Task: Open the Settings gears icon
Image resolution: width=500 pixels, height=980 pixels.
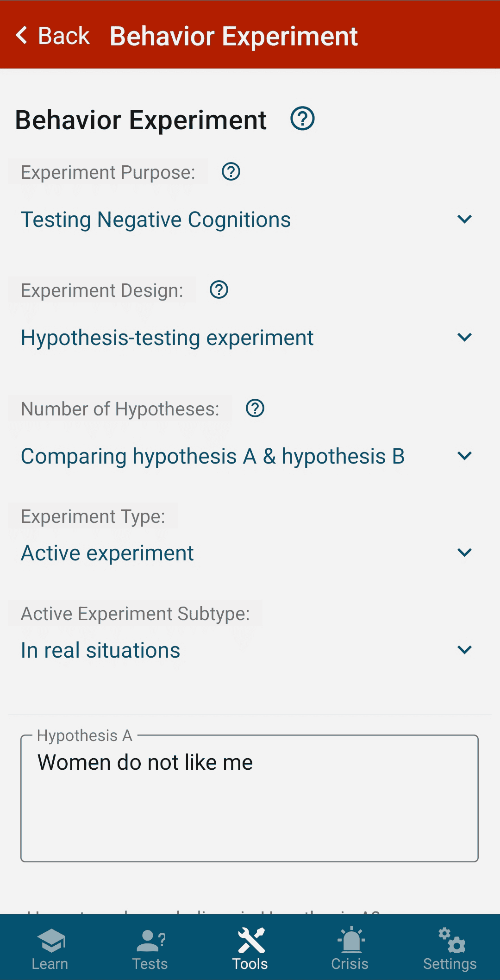Action: point(450,940)
